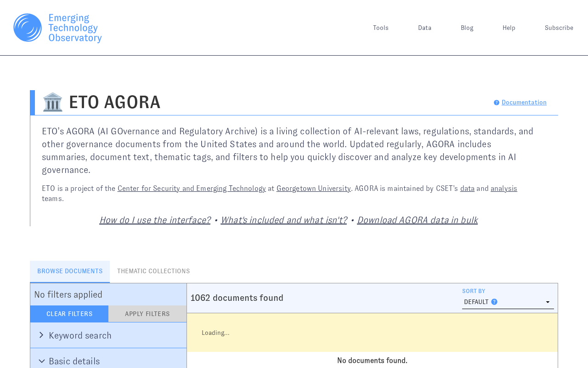Open the CSET analysis team link

click(504, 189)
